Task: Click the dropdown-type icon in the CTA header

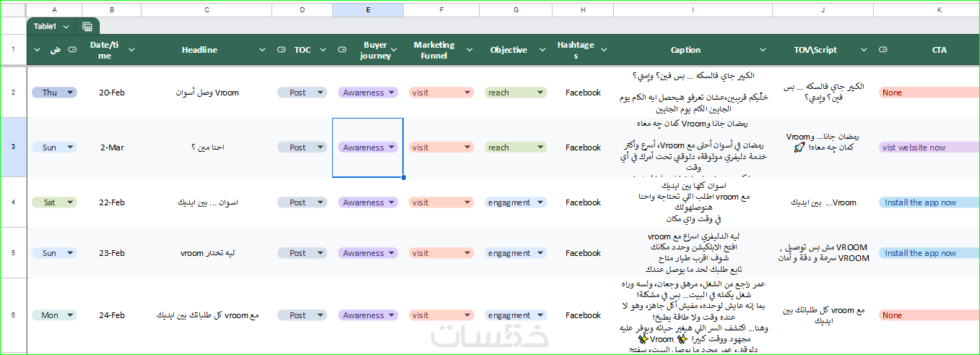Action: tap(883, 50)
